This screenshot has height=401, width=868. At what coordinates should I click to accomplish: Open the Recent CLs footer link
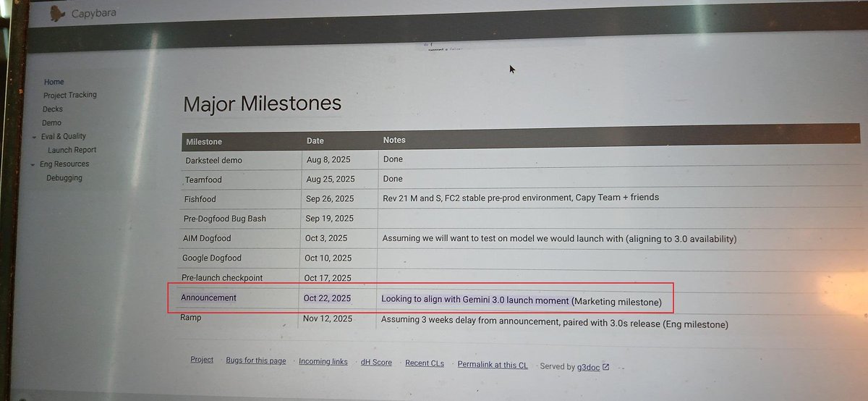[425, 363]
